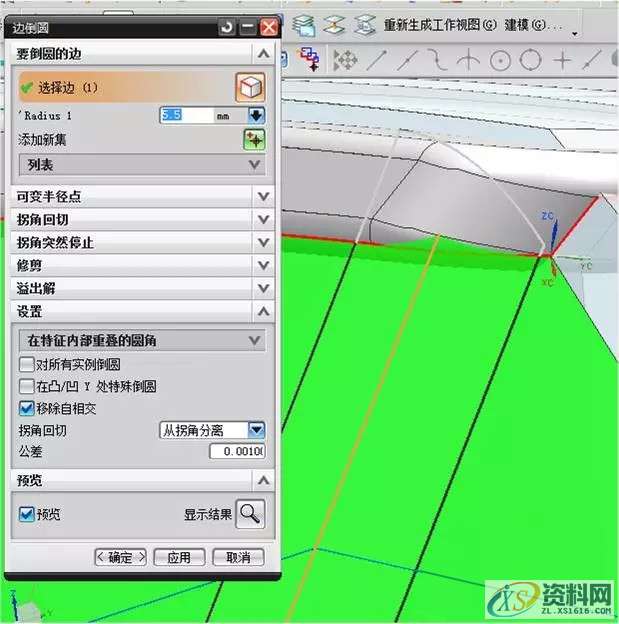
Task: Close the Edge Blend dialog
Action: click(269, 27)
